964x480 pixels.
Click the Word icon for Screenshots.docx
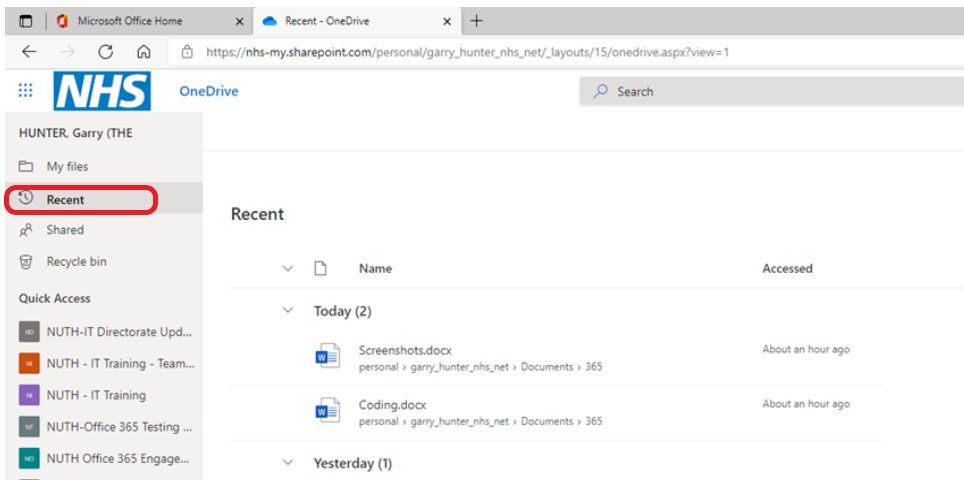pyautogui.click(x=327, y=356)
